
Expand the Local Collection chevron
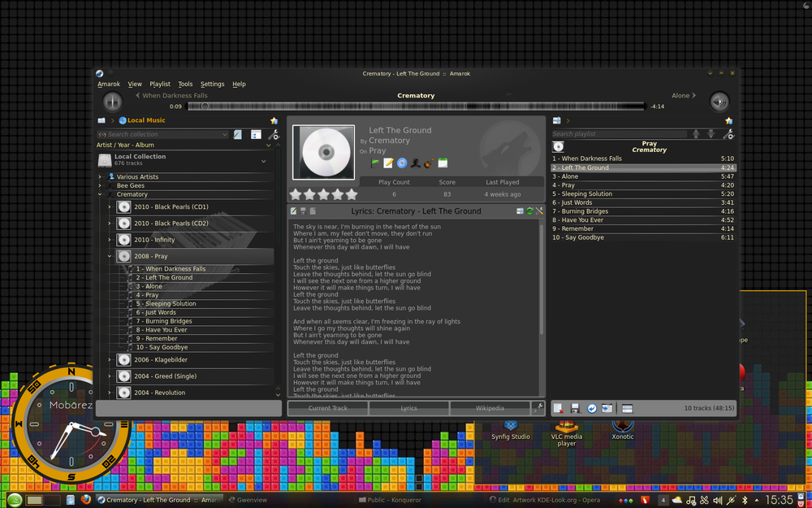coord(264,161)
